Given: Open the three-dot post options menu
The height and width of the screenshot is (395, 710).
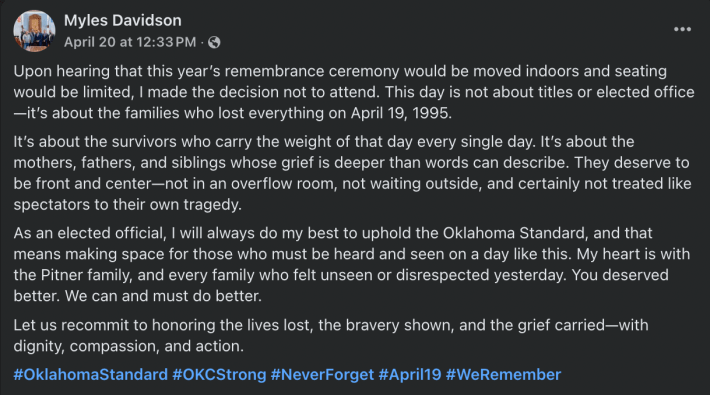Looking at the screenshot, I should coord(682,29).
